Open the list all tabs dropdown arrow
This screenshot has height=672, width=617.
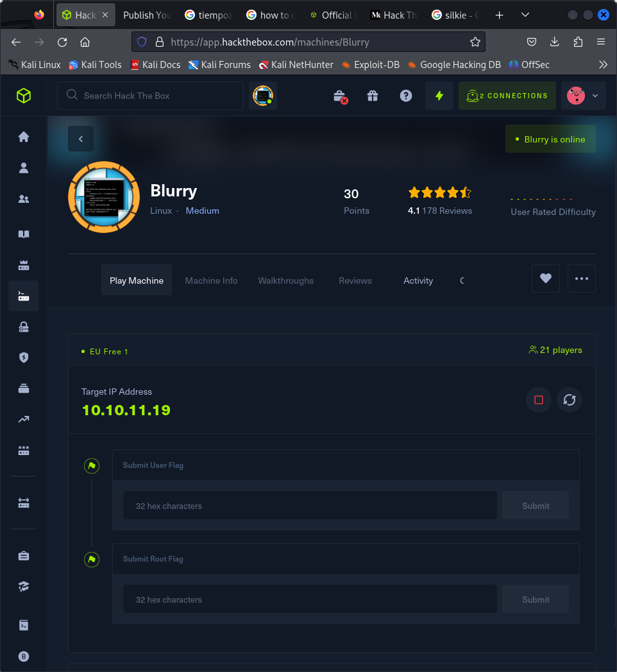(525, 15)
